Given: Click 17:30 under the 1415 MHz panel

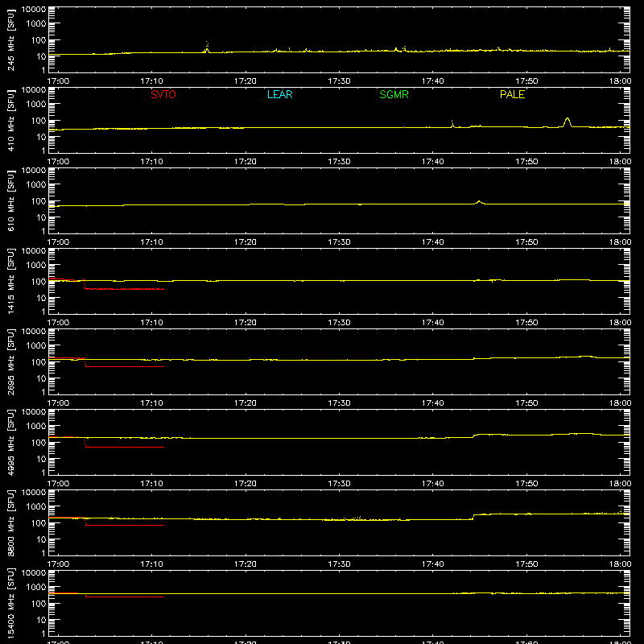Looking at the screenshot, I should 339,323.
